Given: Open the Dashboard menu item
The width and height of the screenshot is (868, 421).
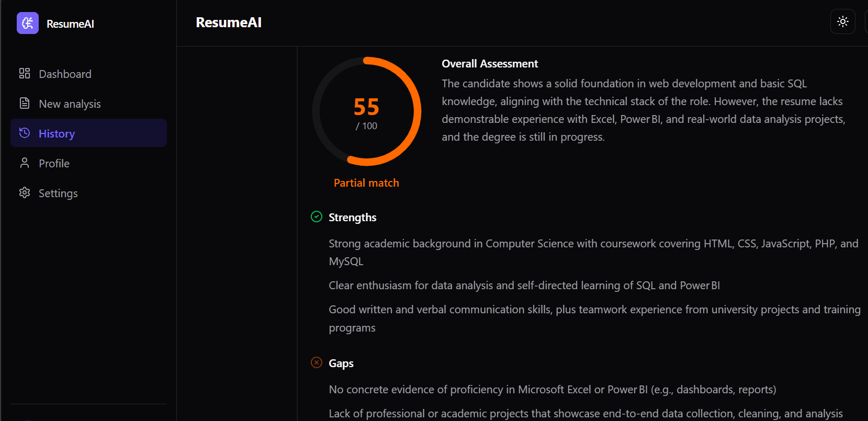Looking at the screenshot, I should click(88, 74).
